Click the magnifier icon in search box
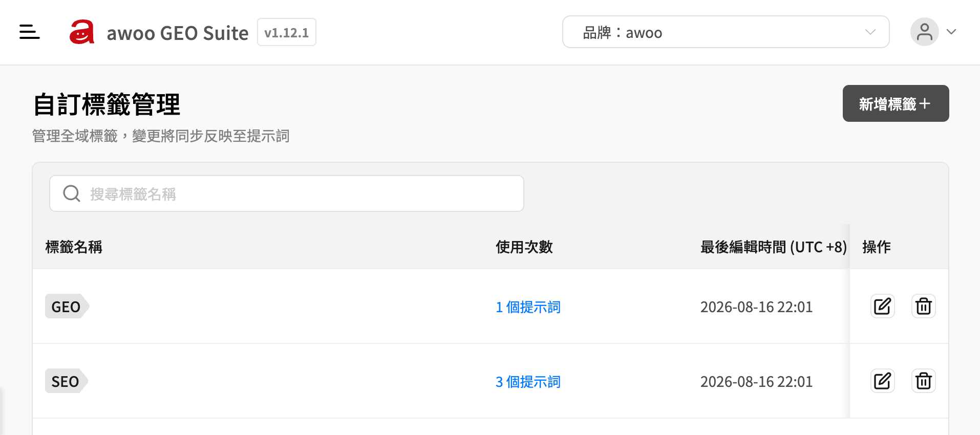Screen dimensions: 980x435 coord(72,193)
